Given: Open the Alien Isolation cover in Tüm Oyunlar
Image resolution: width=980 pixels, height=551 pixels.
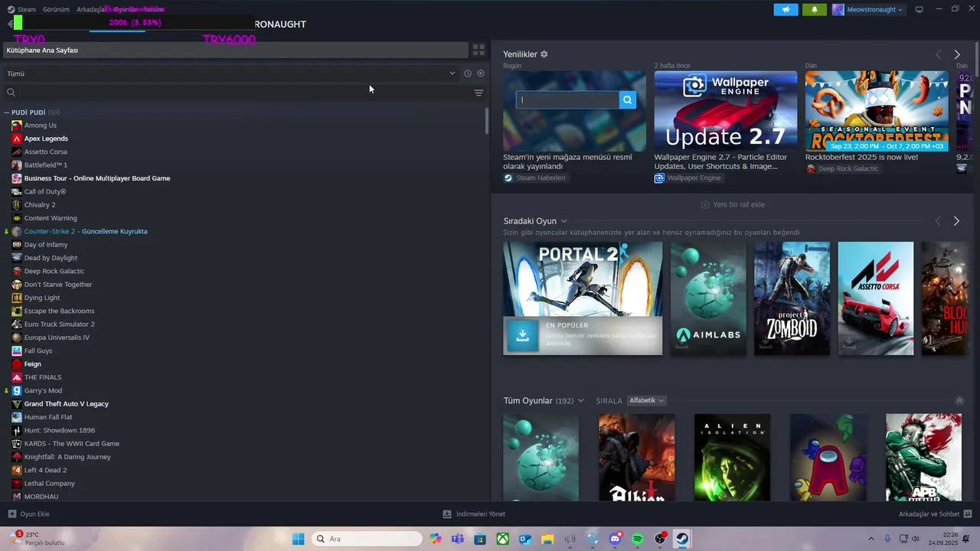Looking at the screenshot, I should click(732, 458).
